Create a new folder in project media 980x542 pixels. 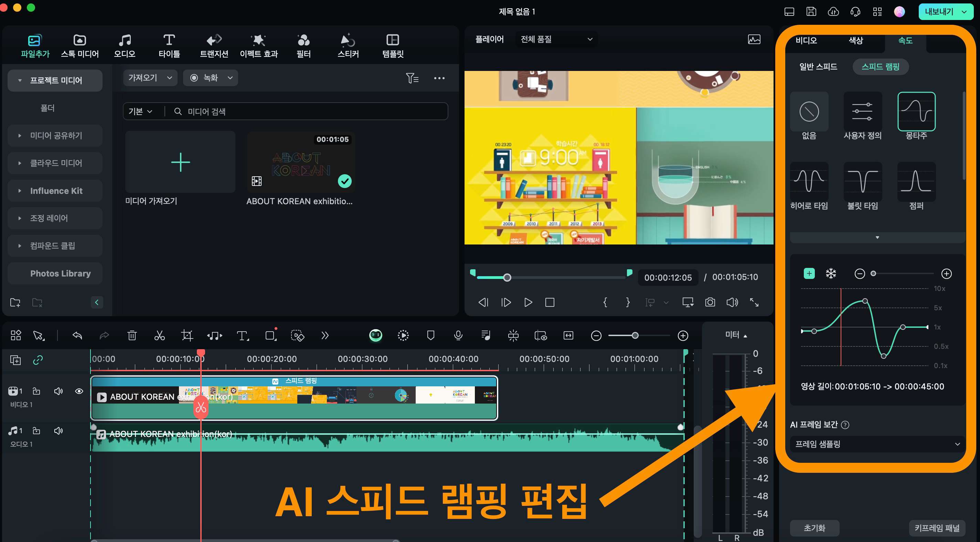[15, 303]
